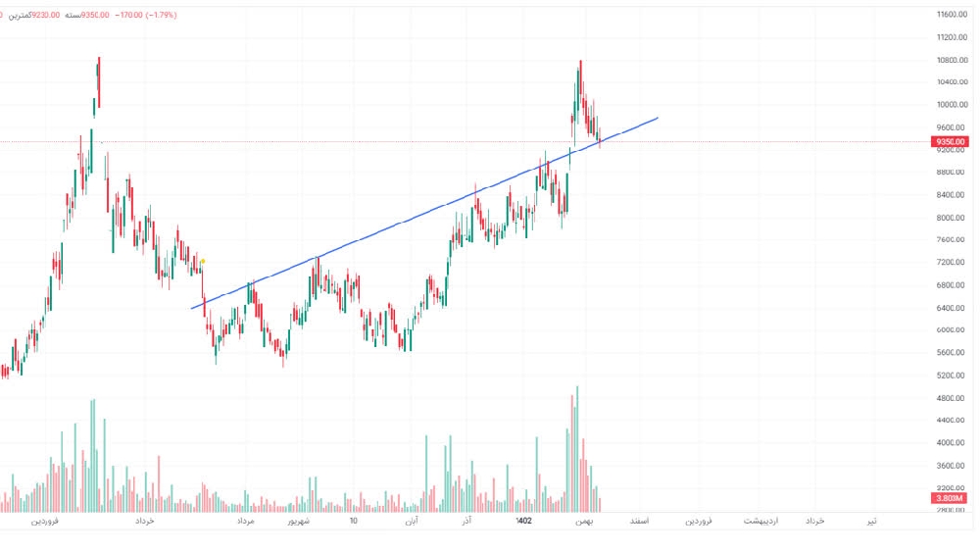The width and height of the screenshot is (980, 552).
Task: Click the شهریور month label on time axis
Action: coord(299,521)
